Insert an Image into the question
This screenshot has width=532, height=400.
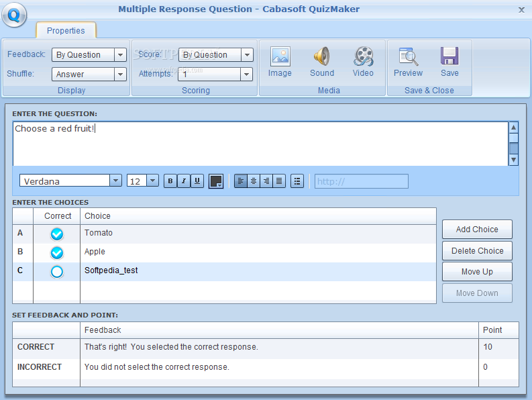(x=280, y=62)
